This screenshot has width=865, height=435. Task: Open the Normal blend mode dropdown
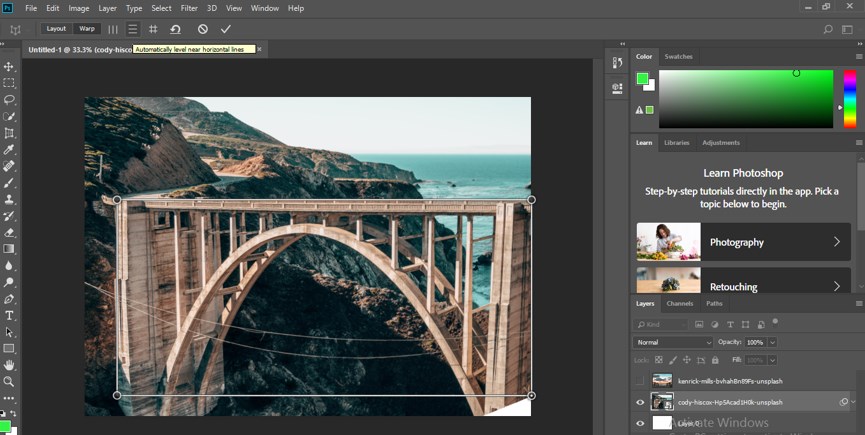click(673, 342)
